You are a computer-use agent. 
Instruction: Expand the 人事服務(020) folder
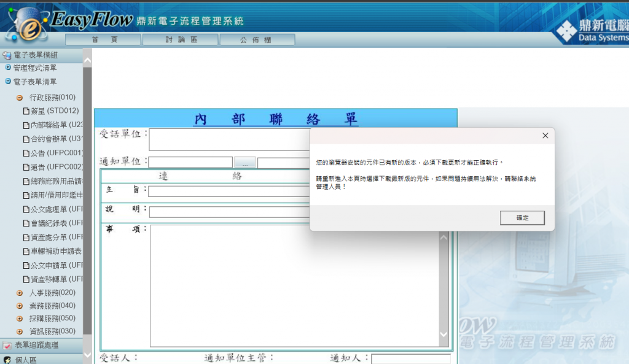tap(19, 293)
